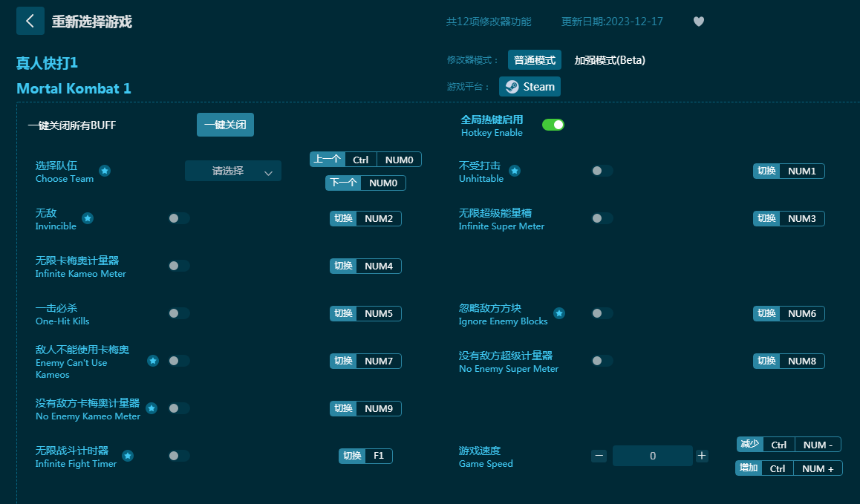Decrease game speed with minus button
The height and width of the screenshot is (504, 860).
point(599,456)
